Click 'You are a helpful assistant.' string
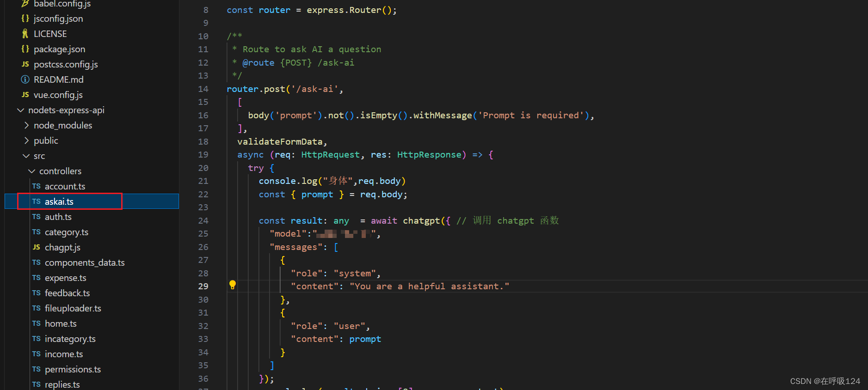 429,286
